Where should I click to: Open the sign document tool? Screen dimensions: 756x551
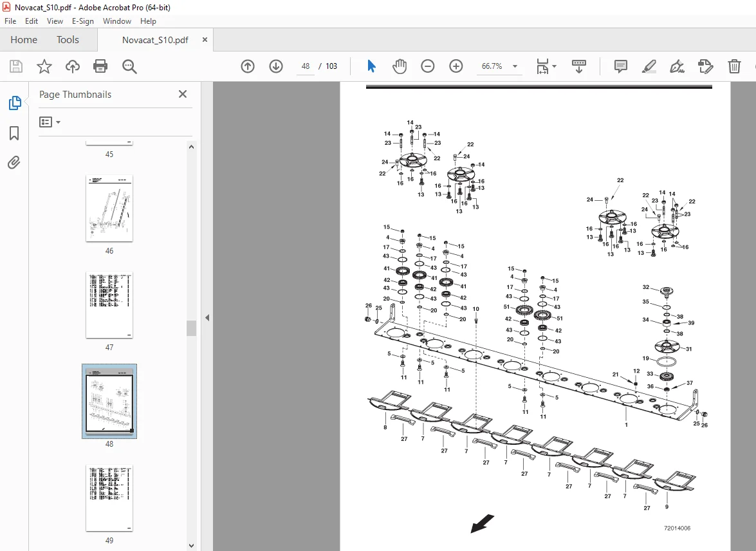677,66
